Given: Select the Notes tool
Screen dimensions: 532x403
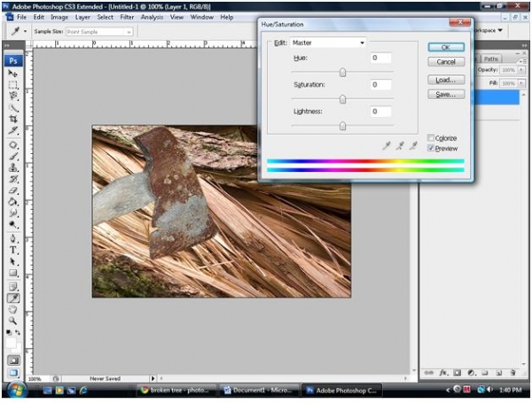Looking at the screenshot, I should [x=13, y=287].
